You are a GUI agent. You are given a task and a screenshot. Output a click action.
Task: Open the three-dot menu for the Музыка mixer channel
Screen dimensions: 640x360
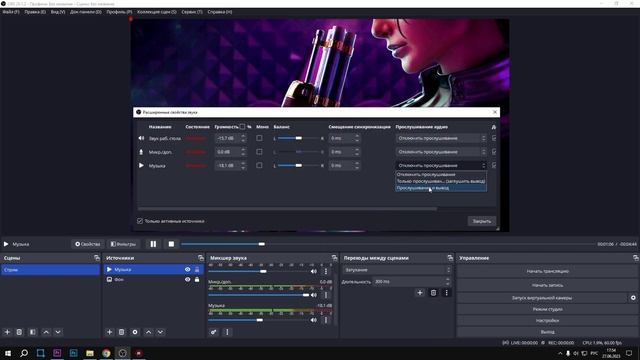(x=326, y=320)
